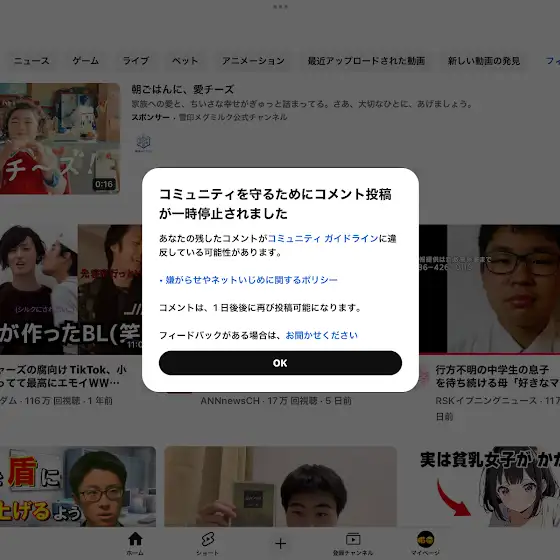Choose the アニメーション category chip
Image resolution: width=560 pixels, height=560 pixels.
pos(253,61)
